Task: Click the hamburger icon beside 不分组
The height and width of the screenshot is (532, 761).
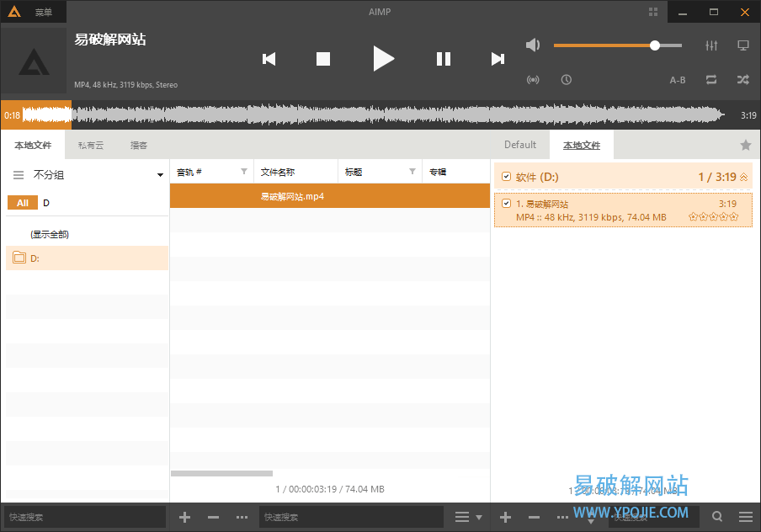Action: (19, 175)
